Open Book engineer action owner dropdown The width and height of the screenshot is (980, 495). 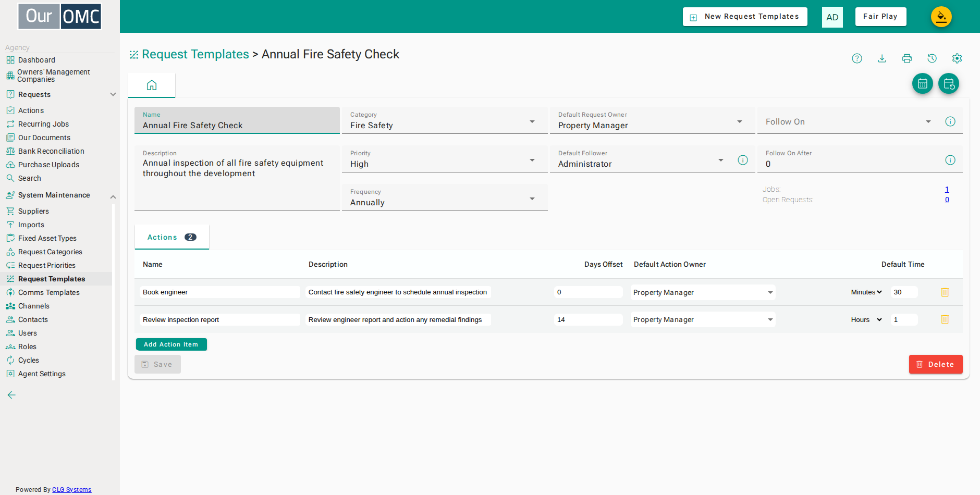[703, 292]
